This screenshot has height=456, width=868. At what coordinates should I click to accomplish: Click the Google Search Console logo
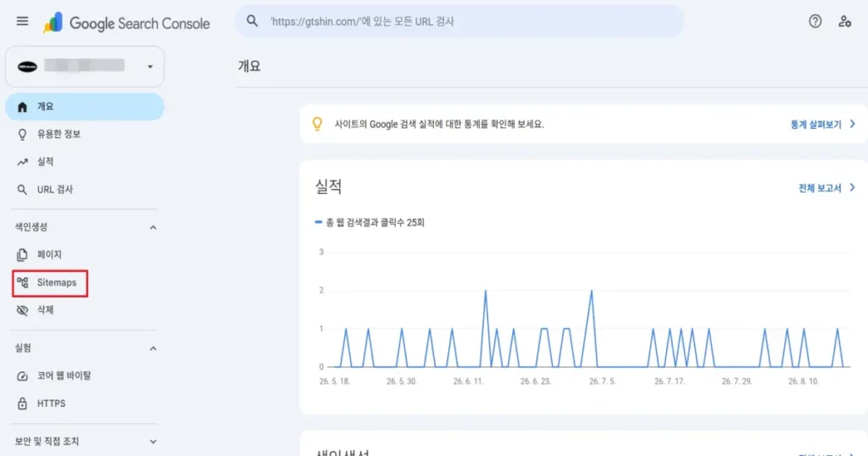coord(126,23)
